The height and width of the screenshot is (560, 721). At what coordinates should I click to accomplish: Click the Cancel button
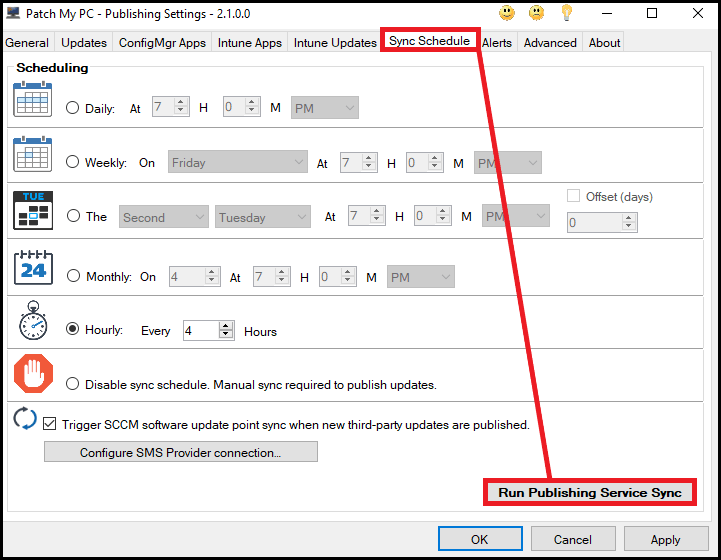point(573,539)
